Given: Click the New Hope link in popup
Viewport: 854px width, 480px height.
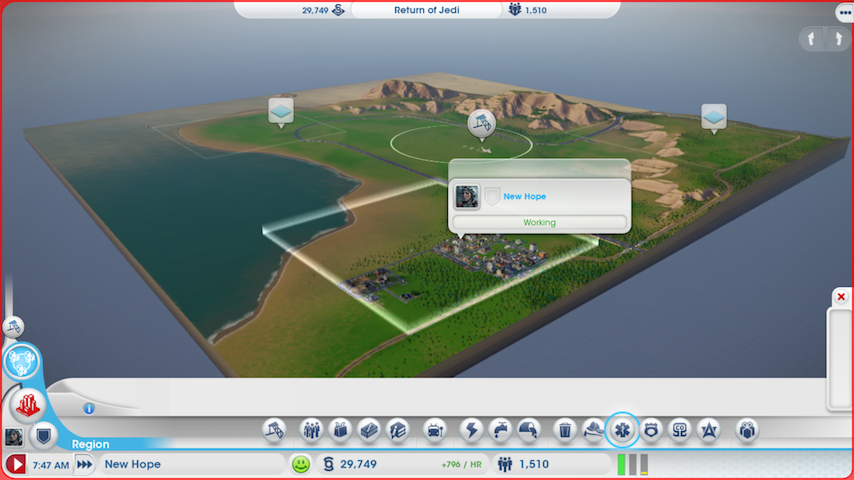Looking at the screenshot, I should [x=524, y=197].
